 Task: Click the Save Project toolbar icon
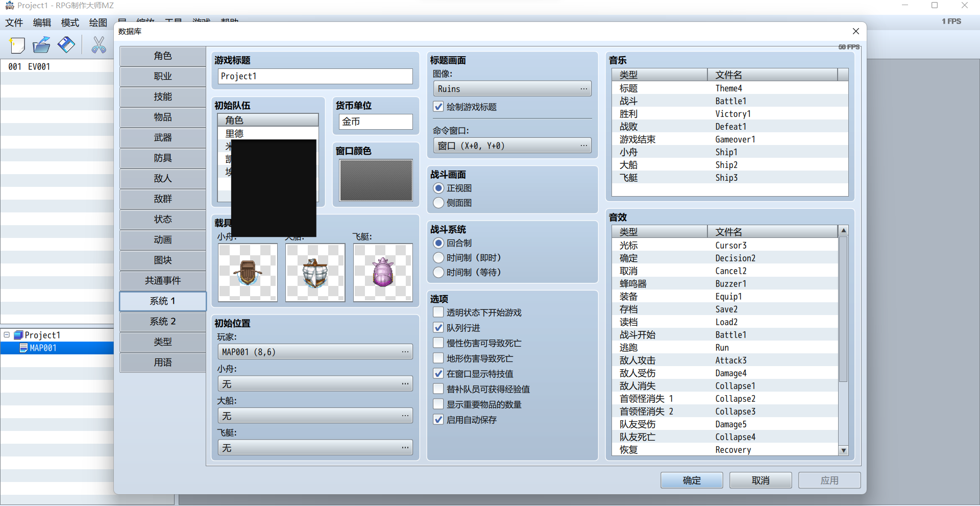click(66, 45)
